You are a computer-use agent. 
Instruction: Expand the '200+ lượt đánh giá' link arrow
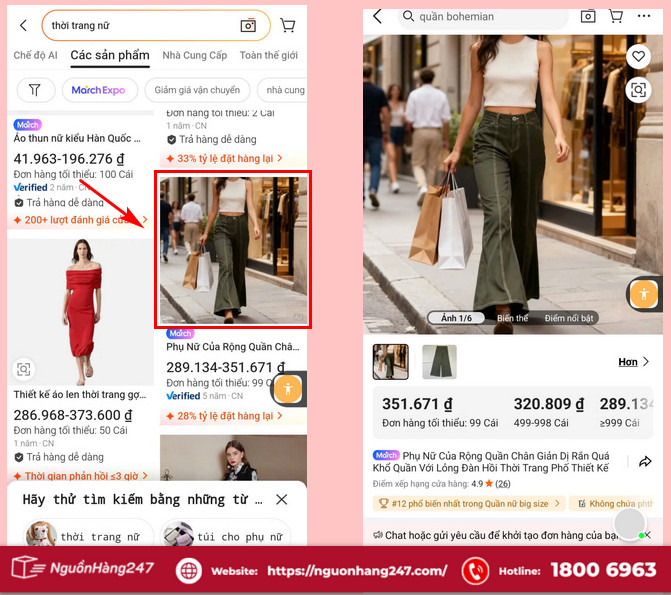coord(144,220)
